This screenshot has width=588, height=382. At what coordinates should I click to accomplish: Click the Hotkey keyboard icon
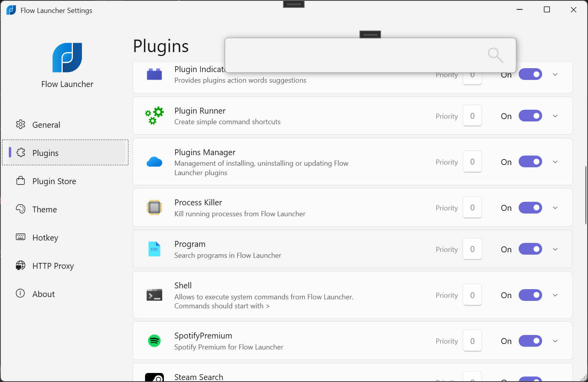[x=20, y=237]
